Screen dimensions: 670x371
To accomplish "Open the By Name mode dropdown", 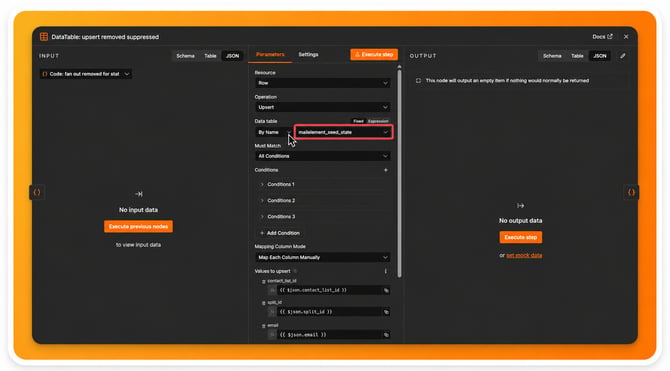I will 273,132.
